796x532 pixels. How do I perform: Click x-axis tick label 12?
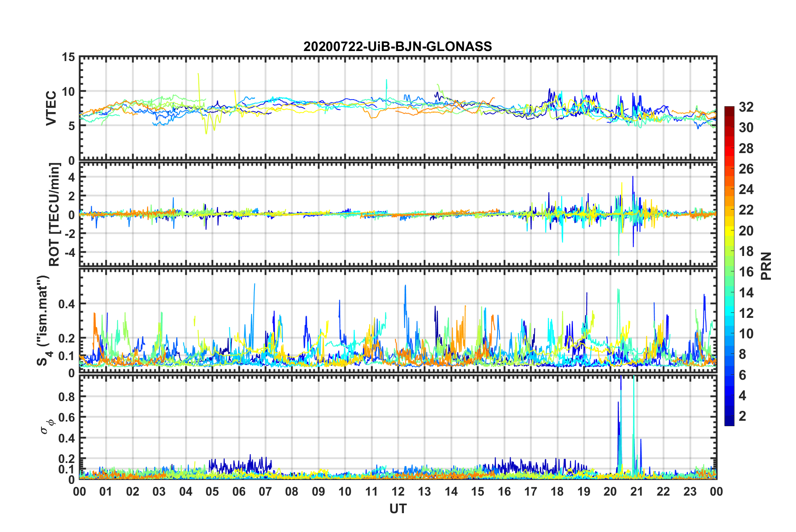pos(398,491)
